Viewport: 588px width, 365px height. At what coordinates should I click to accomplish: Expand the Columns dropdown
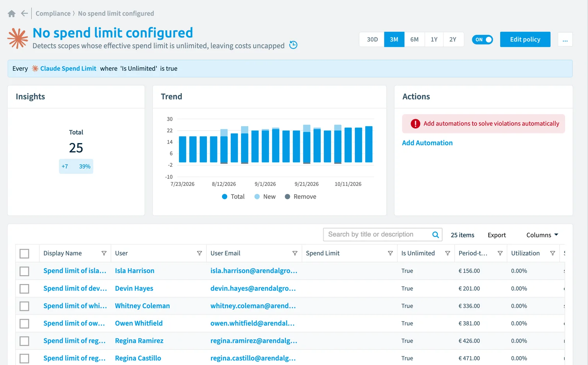pos(542,235)
